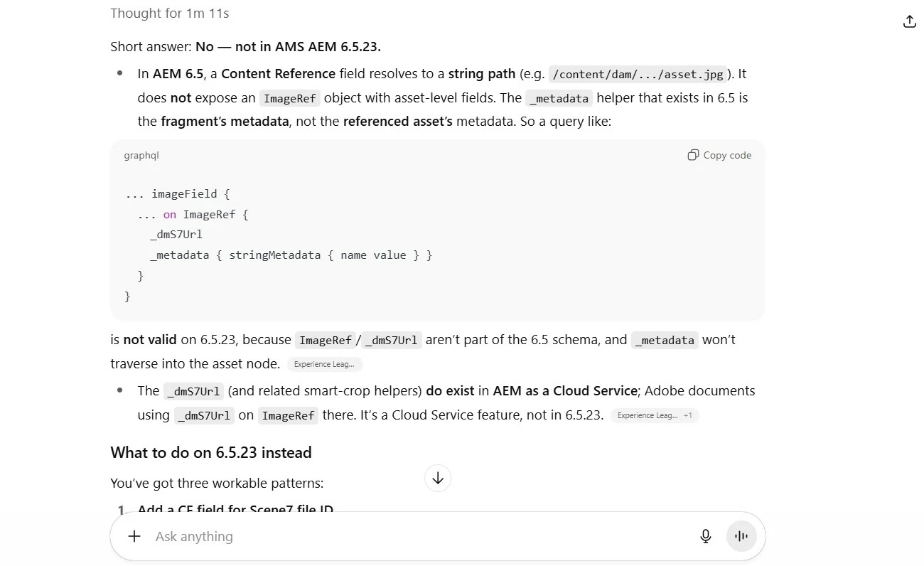Click the '_metadata' inline code in first bullet
The height and width of the screenshot is (566, 924).
(x=559, y=99)
